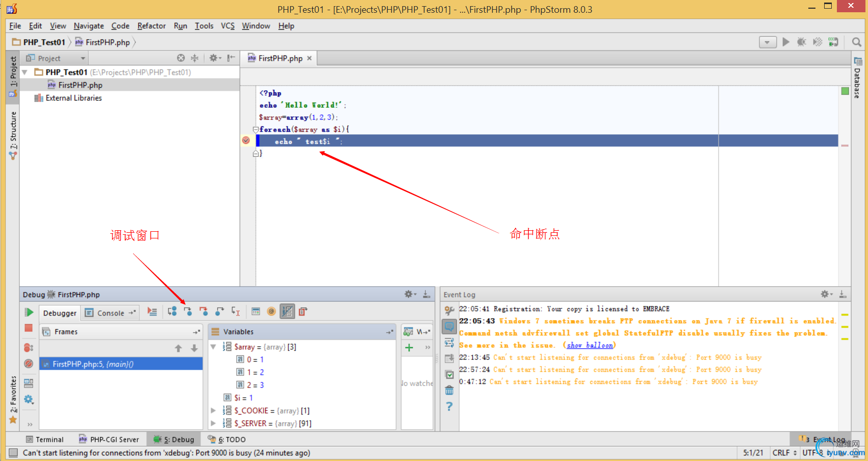Open the 7: Structure side panel

pos(13,135)
